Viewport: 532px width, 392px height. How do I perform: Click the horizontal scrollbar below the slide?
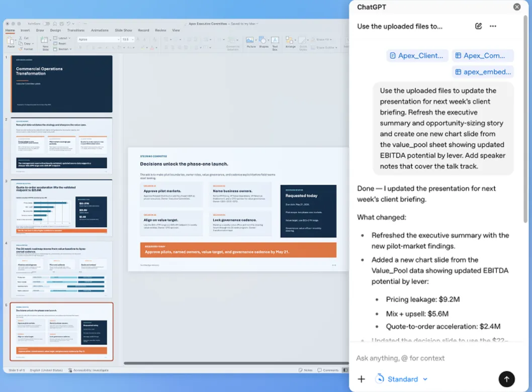pyautogui.click(x=236, y=363)
